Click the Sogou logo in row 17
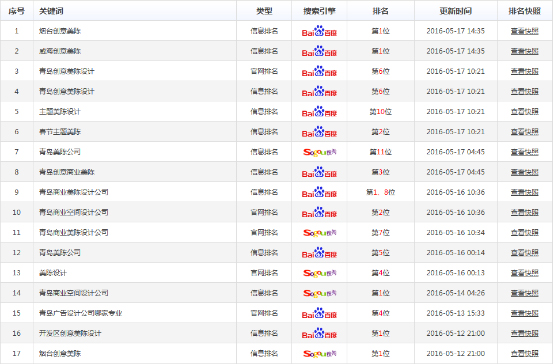The width and height of the screenshot is (554, 364). tap(320, 354)
